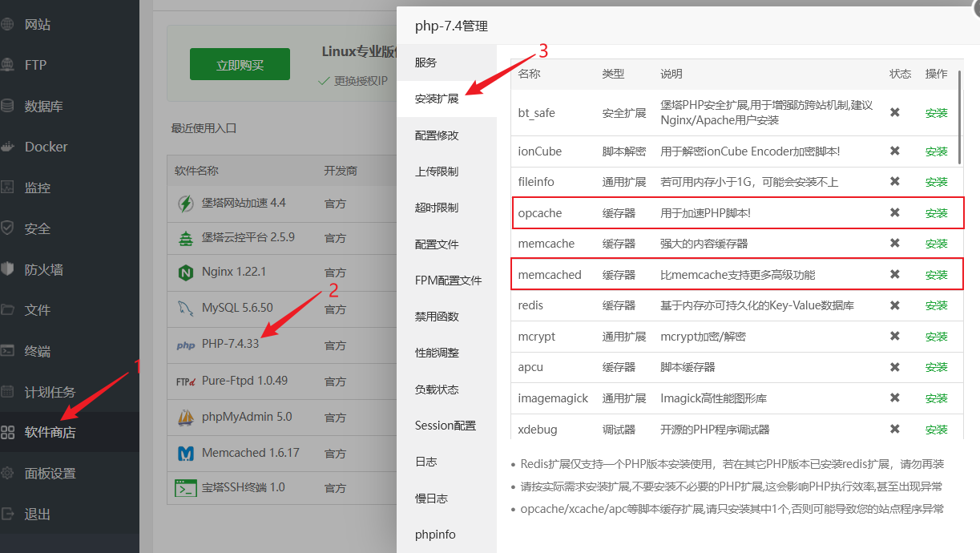
Task: Open the 日志 tab
Action: tap(446, 462)
